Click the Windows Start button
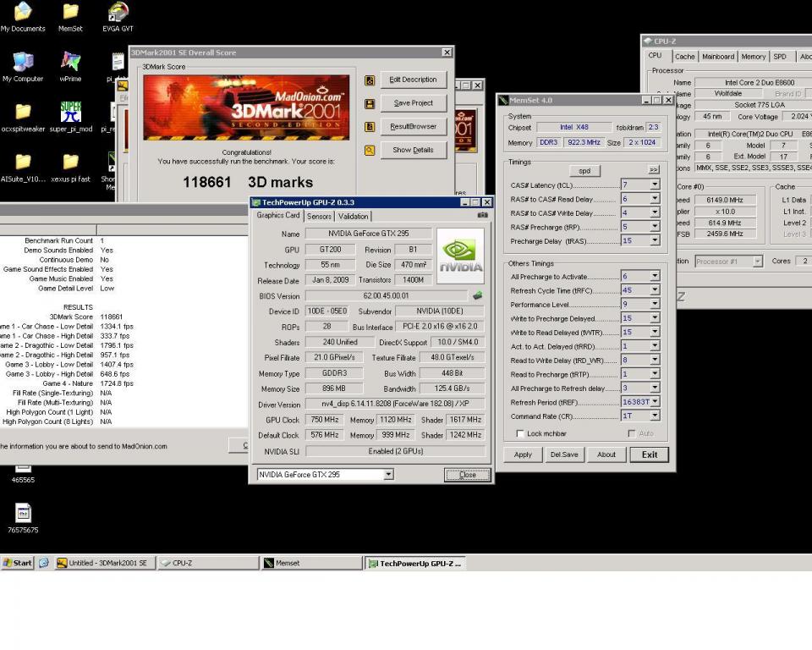 (x=18, y=563)
